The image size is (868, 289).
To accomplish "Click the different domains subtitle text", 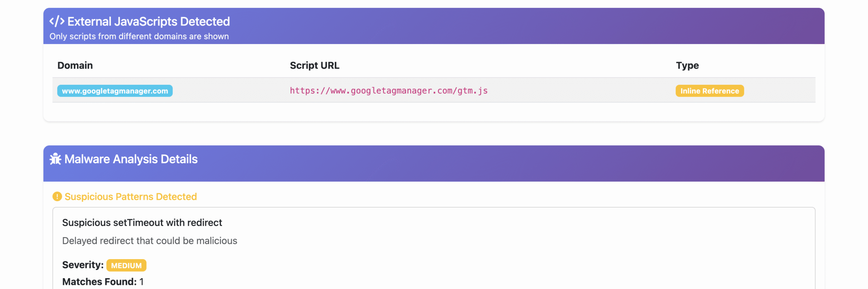I will pyautogui.click(x=139, y=36).
